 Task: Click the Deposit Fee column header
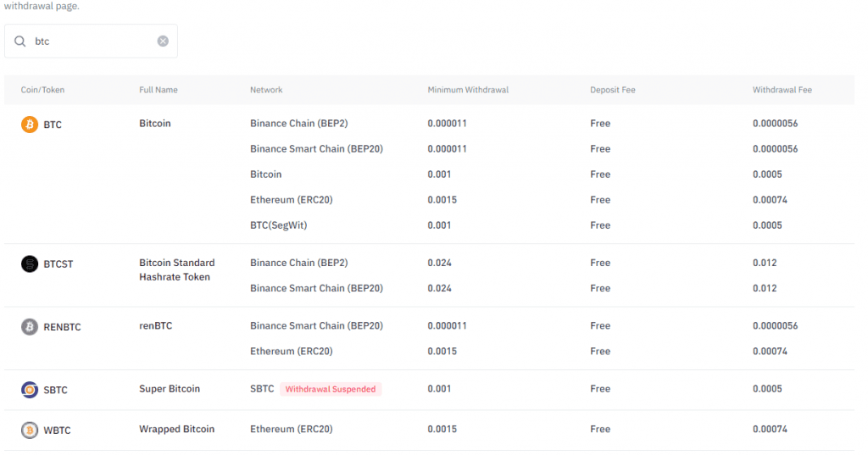pyautogui.click(x=613, y=90)
